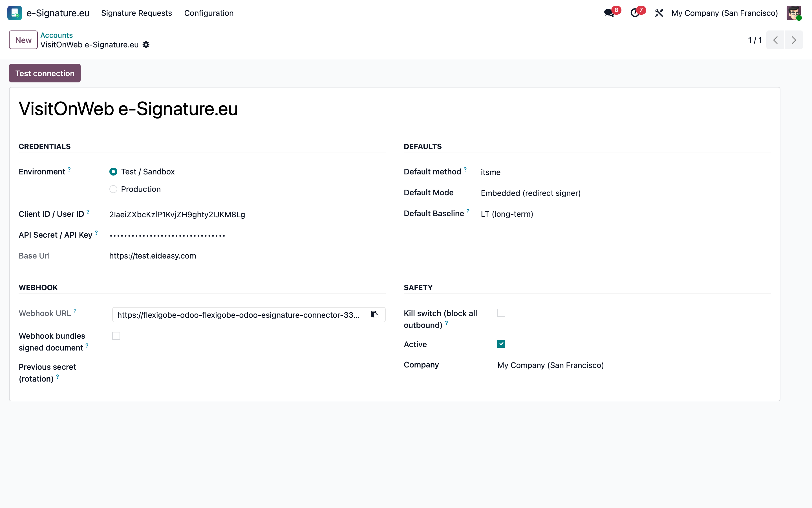Screen dimensions: 812x508
Task: Click the New button
Action: (23, 40)
